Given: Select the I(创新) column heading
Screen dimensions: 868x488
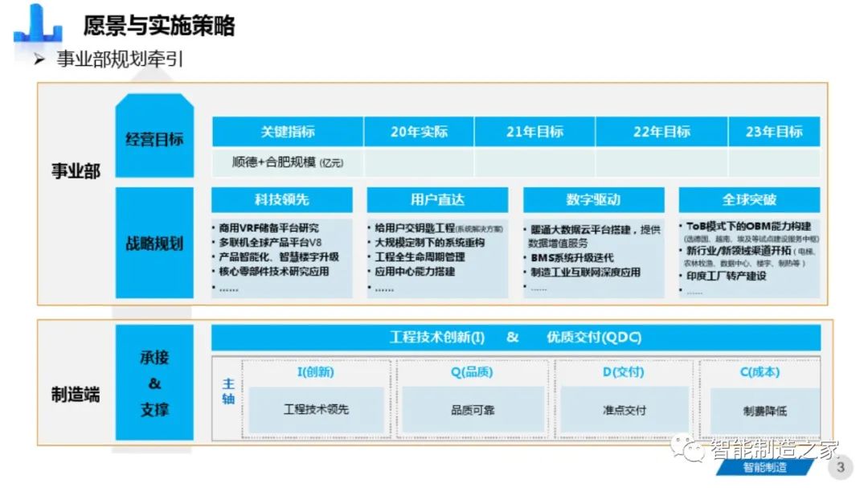Looking at the screenshot, I should click(x=316, y=371).
